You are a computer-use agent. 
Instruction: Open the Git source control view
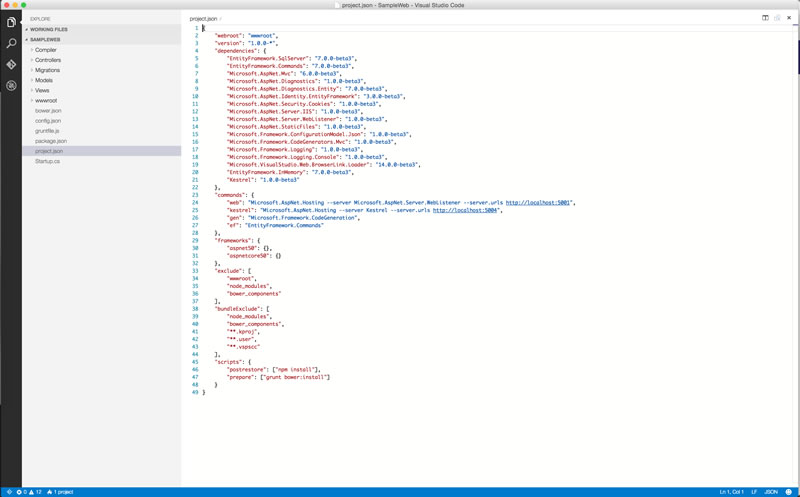click(x=11, y=64)
